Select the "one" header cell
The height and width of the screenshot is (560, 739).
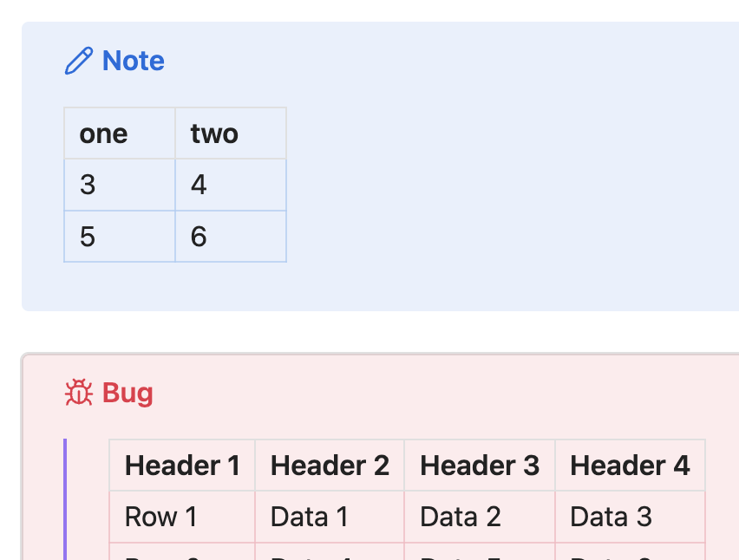pyautogui.click(x=120, y=133)
